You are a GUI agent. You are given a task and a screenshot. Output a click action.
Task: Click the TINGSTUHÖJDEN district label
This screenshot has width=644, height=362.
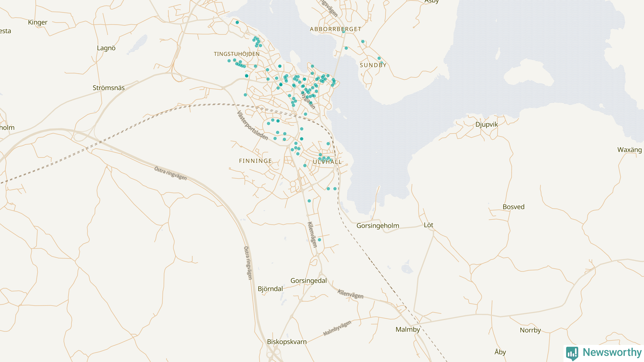(x=236, y=54)
